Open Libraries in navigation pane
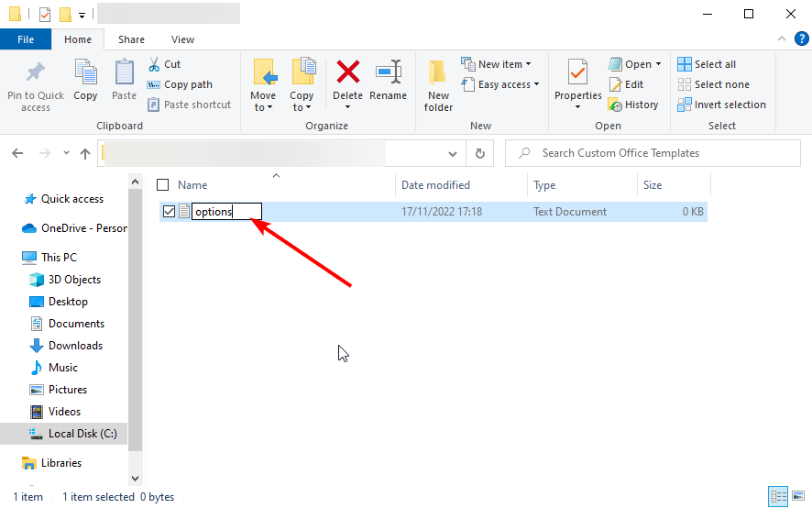 [52, 463]
